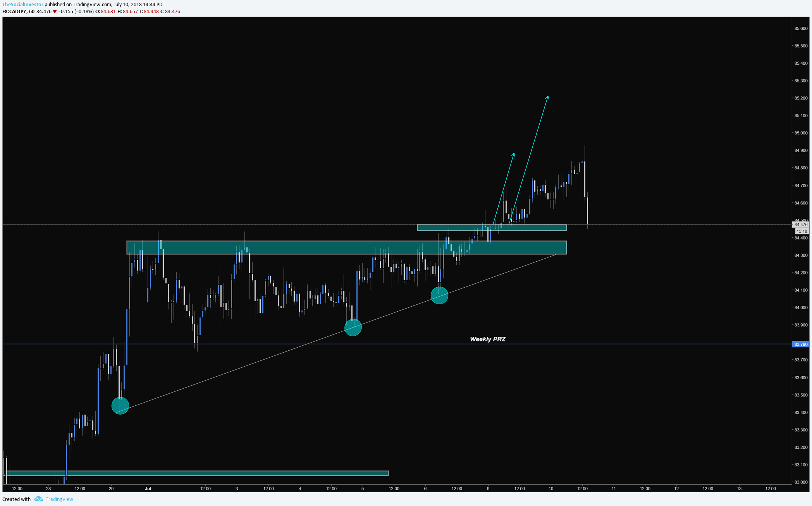Click the 85.500 price axis label
812x506 pixels.
(801, 46)
